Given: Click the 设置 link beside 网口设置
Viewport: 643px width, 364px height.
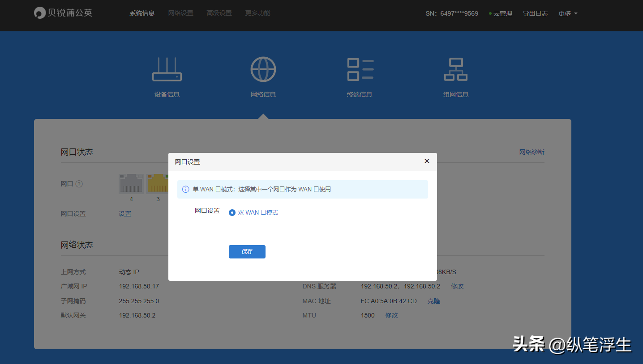Looking at the screenshot, I should click(125, 214).
